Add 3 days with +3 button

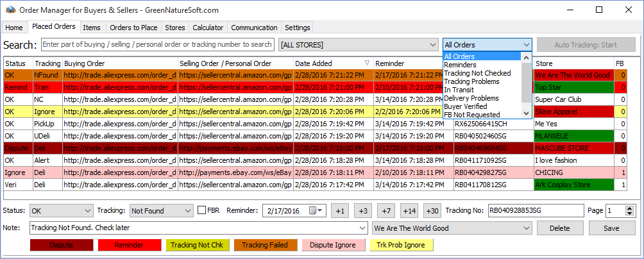click(362, 211)
